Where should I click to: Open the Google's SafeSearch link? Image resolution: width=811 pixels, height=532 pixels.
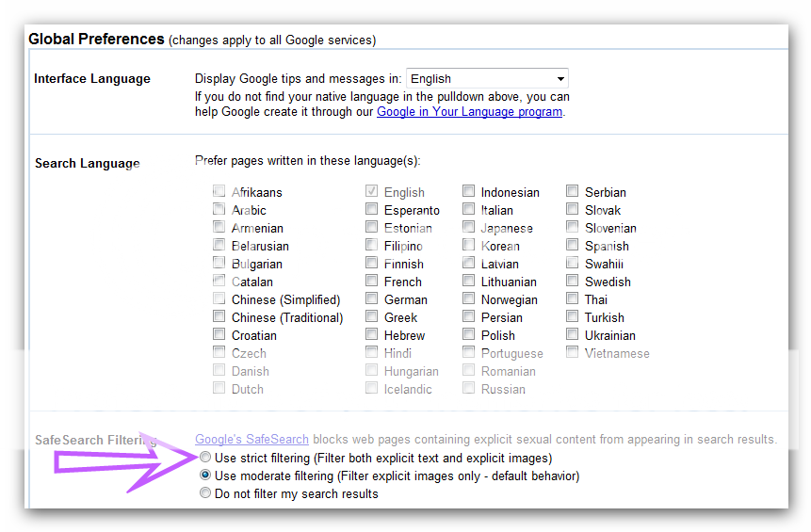[x=251, y=440]
